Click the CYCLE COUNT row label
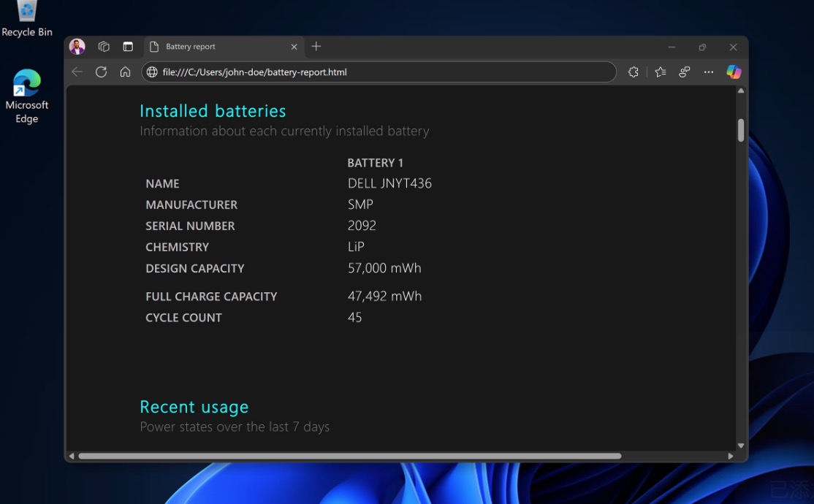Viewport: 814px width, 504px height. click(x=184, y=318)
